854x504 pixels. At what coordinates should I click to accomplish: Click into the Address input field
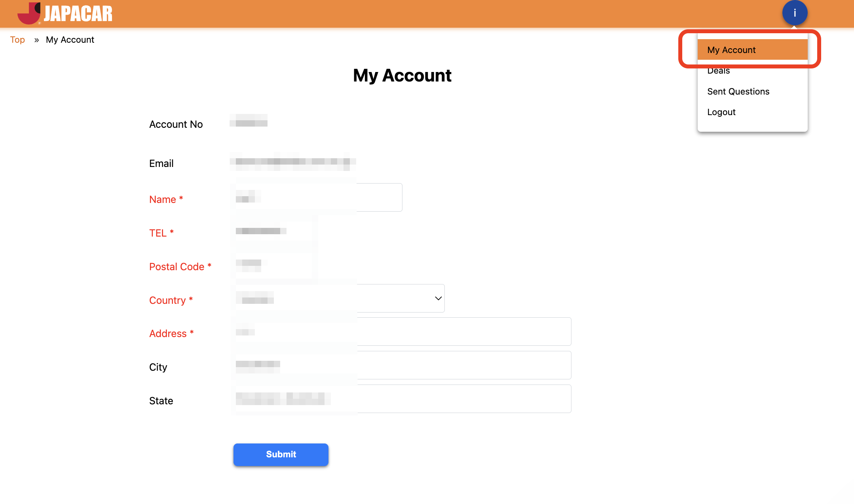401,332
